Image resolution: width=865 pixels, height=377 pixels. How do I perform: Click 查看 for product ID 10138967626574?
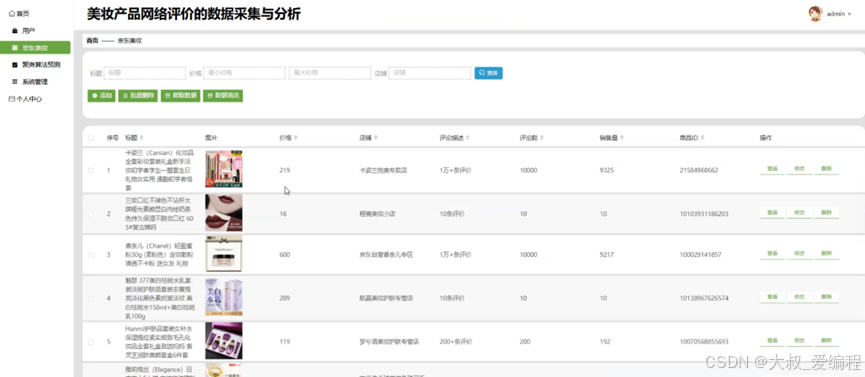772,297
